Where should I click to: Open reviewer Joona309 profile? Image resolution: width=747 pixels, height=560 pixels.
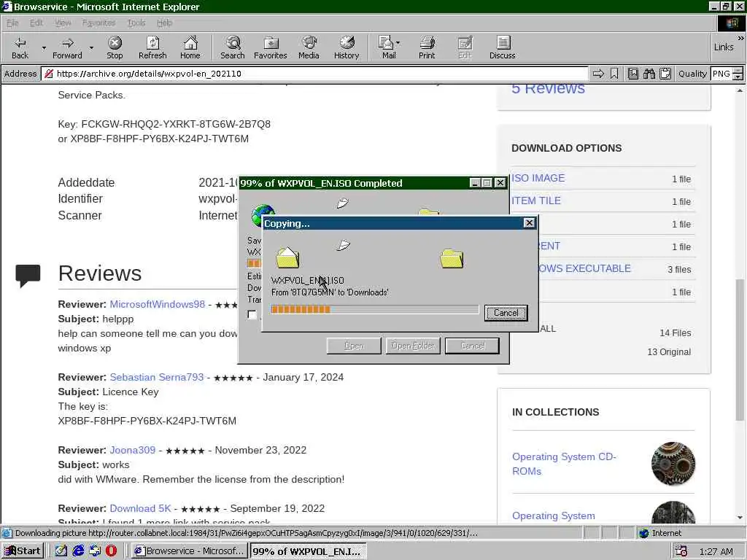[133, 450]
